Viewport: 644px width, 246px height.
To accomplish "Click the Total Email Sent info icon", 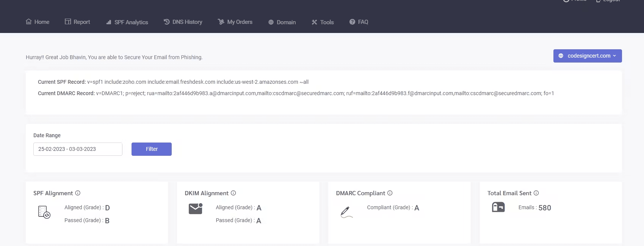I will 536,193.
